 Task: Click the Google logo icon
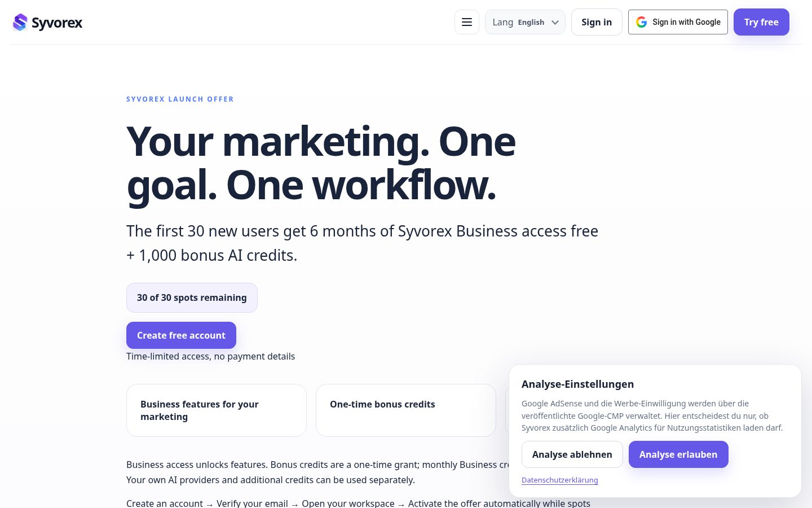[641, 22]
